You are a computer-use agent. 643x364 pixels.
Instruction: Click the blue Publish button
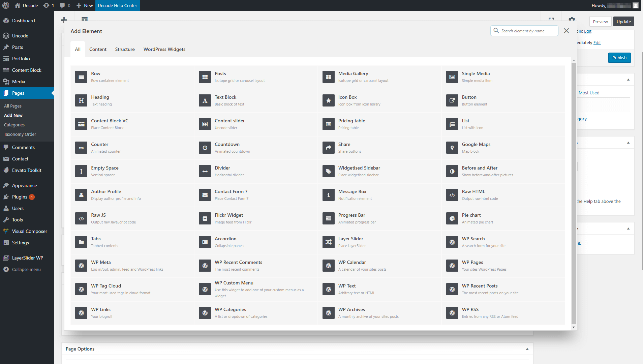[x=619, y=58]
